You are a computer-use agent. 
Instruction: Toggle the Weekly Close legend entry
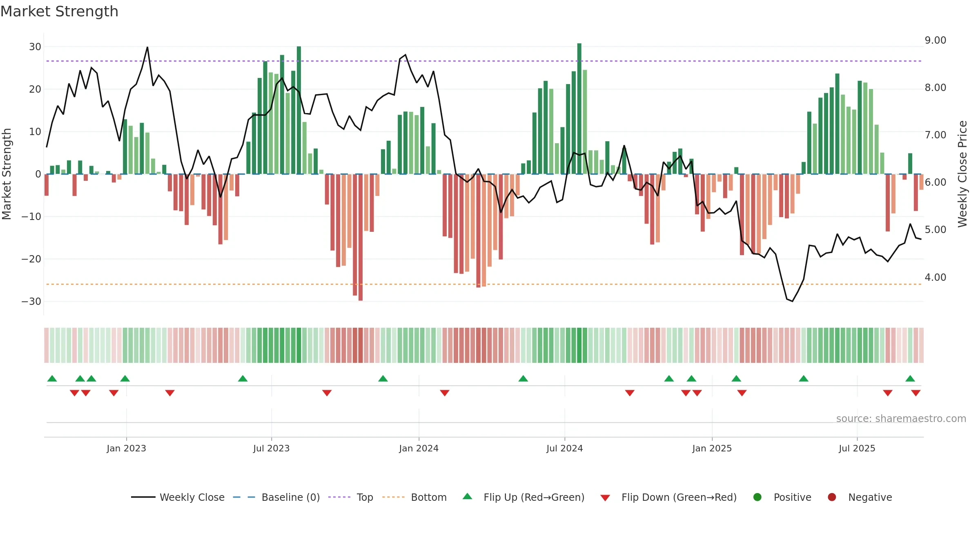(x=178, y=497)
